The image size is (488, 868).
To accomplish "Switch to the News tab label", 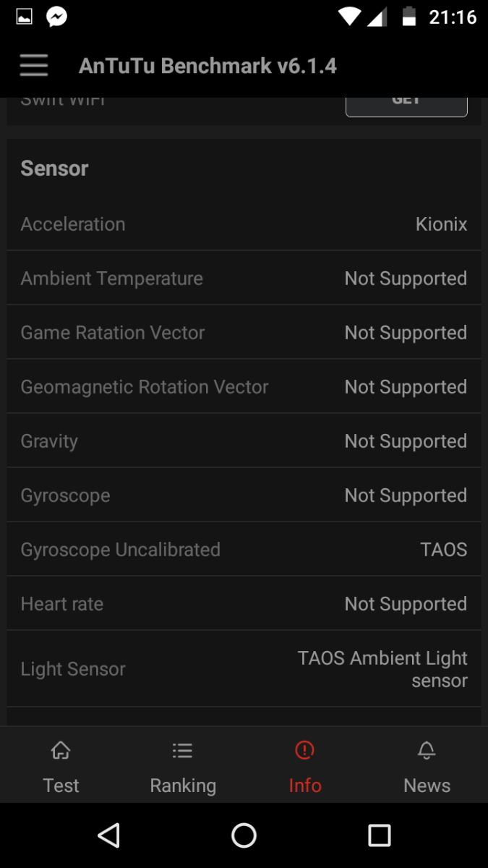I will tap(427, 786).
